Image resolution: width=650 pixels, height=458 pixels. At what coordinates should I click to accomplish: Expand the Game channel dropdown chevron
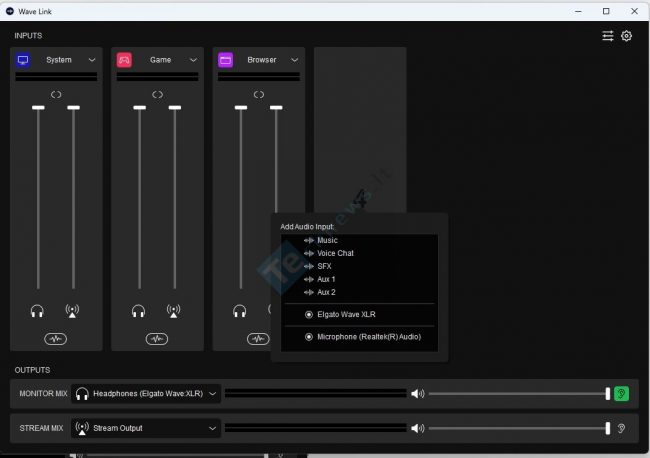pyautogui.click(x=193, y=60)
